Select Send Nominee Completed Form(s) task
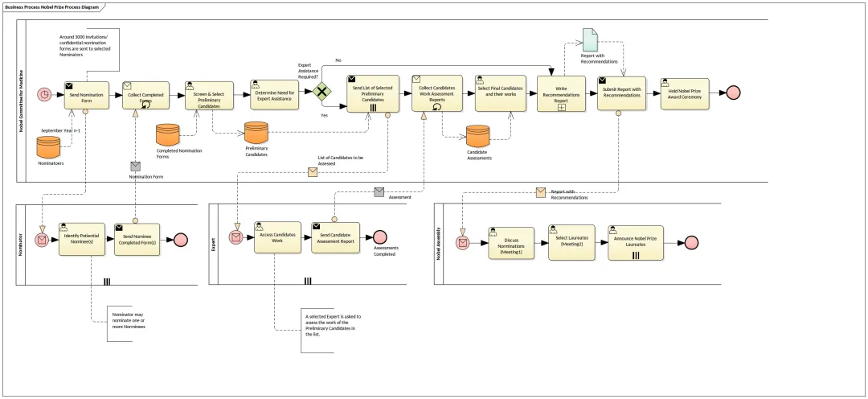Viewport: 868px width, 399px height. click(x=137, y=240)
